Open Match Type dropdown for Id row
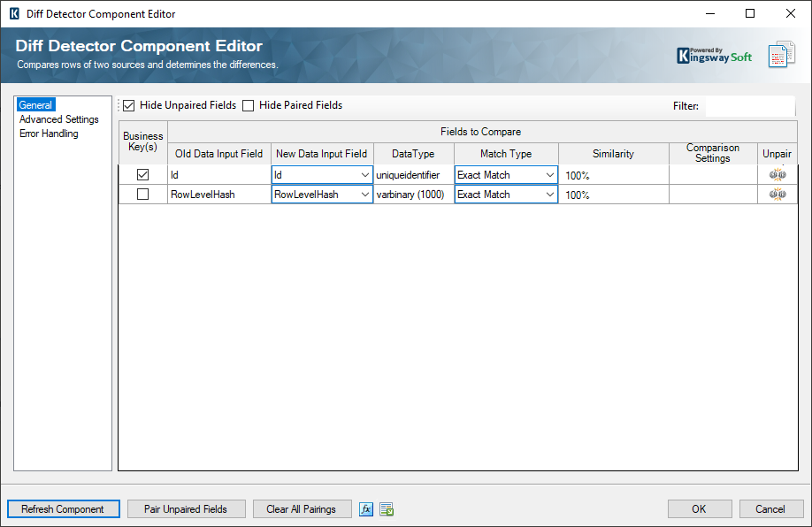Viewport: 812px width, 527px height. (549, 175)
